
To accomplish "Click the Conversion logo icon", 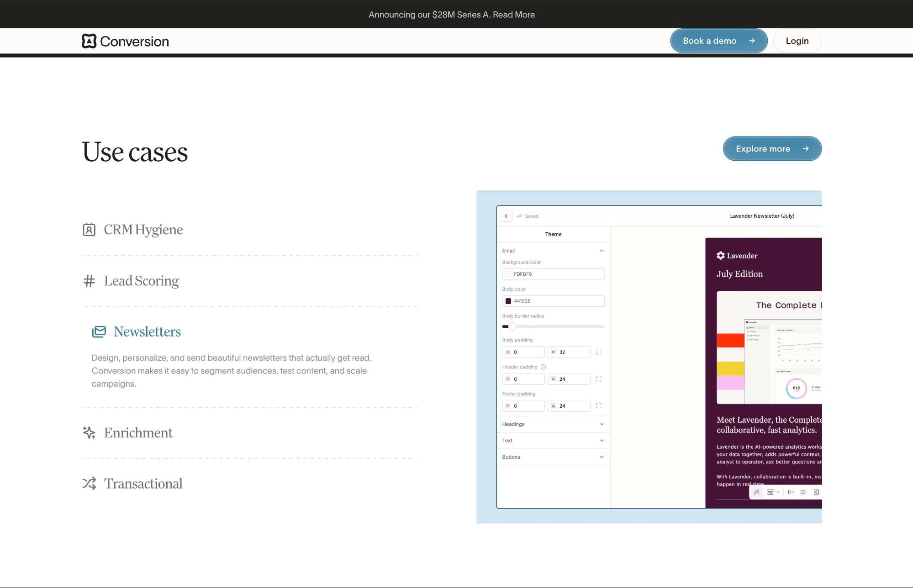I will coord(89,41).
